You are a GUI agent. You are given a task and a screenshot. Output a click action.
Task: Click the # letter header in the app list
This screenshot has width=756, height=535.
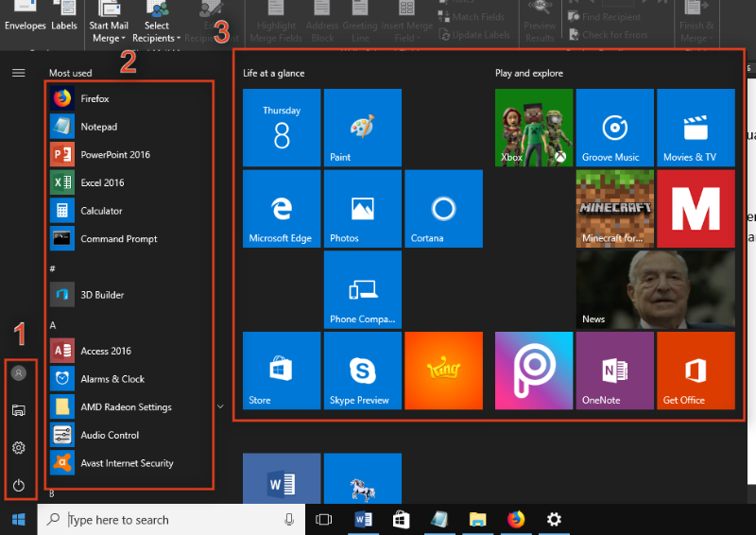click(53, 268)
